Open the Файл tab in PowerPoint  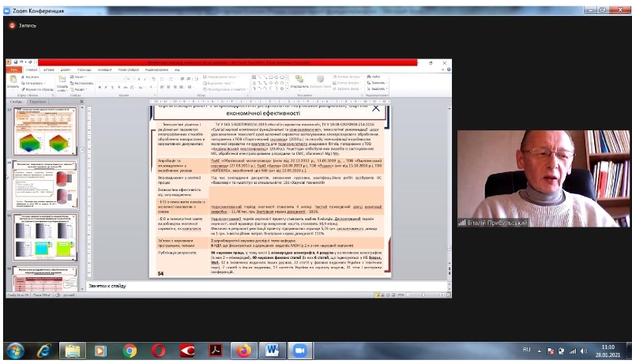coord(13,69)
